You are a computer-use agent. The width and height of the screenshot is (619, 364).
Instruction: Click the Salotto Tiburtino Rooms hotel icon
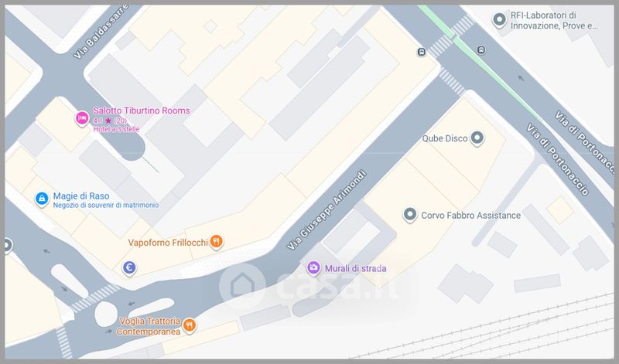(x=81, y=117)
